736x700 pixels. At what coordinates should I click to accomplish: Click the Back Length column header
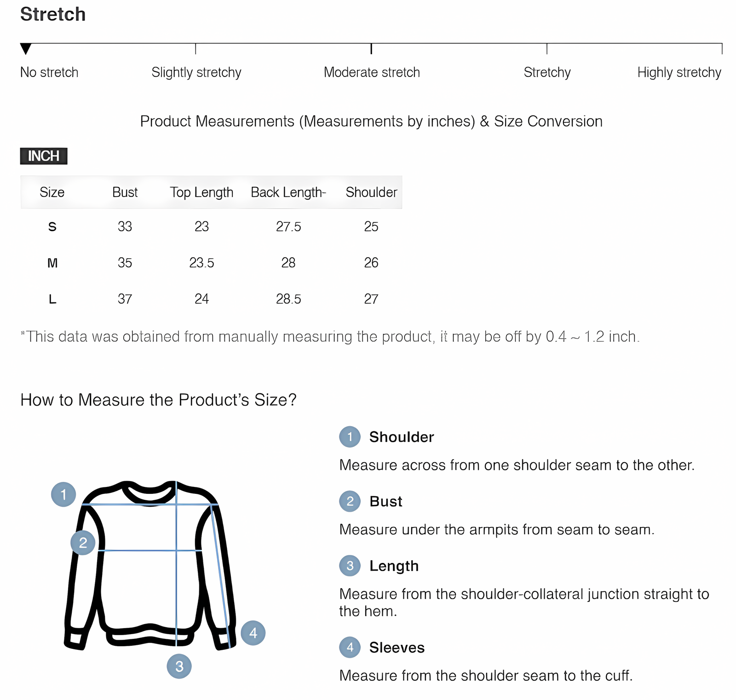[x=288, y=192]
